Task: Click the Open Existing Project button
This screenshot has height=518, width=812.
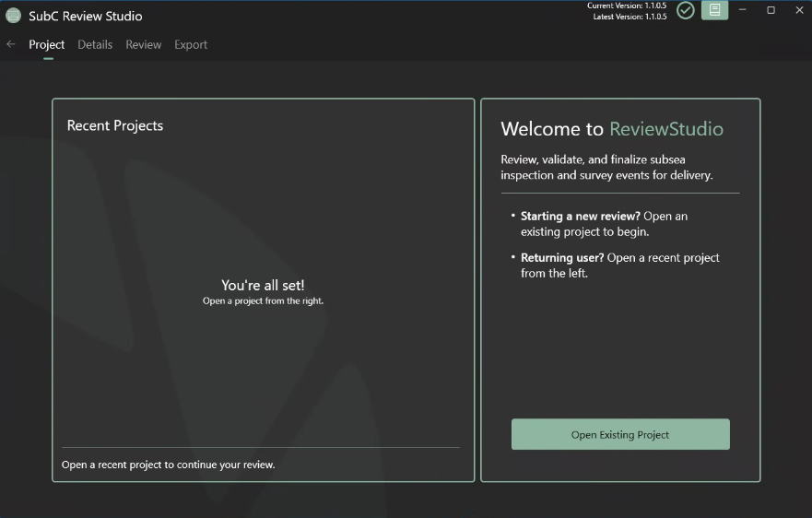Action: [x=620, y=434]
